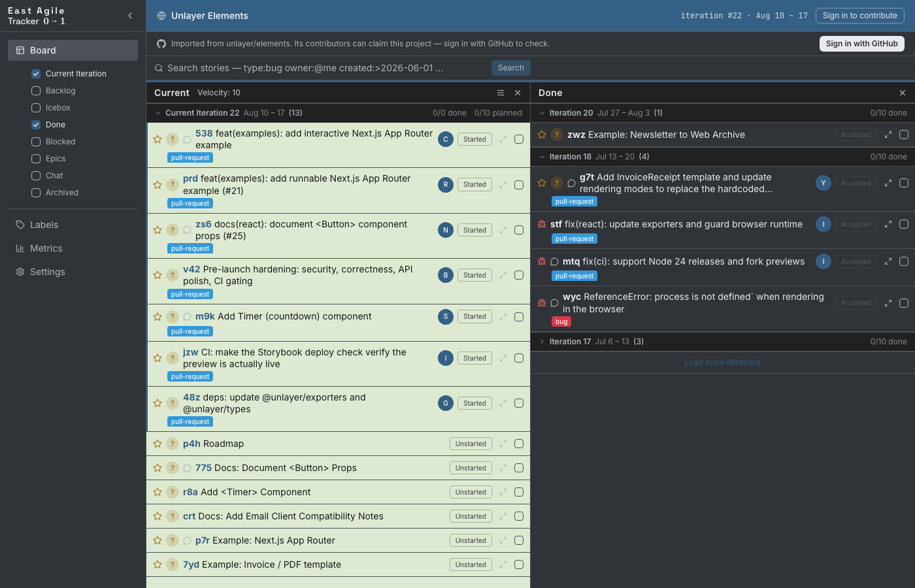Expand the zwz Newsletter story details

pos(888,135)
